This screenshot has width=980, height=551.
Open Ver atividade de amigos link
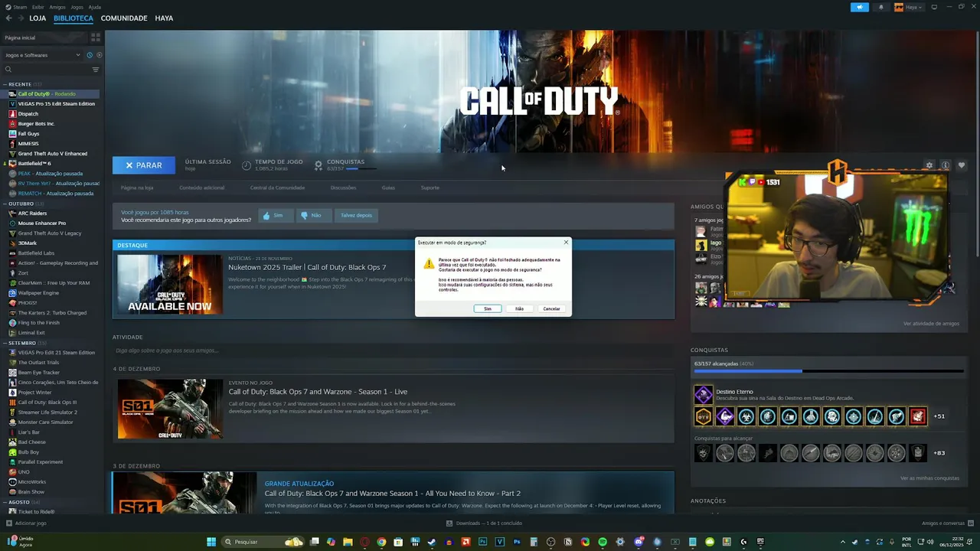(x=931, y=324)
